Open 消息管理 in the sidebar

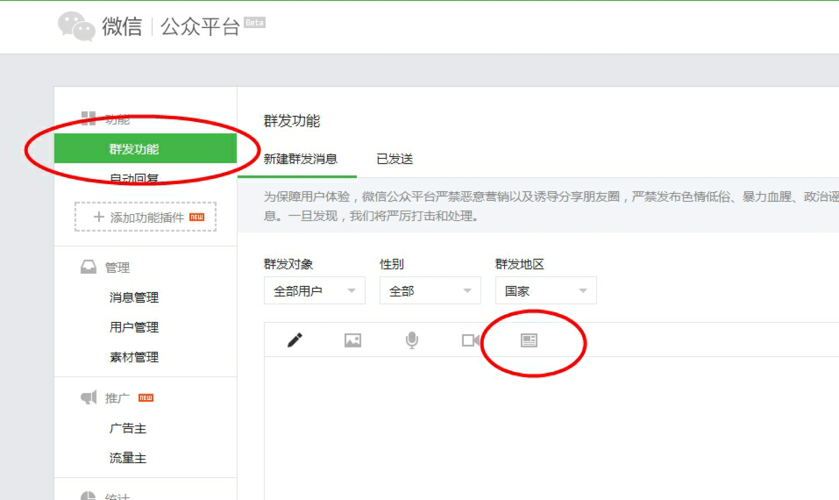pyautogui.click(x=134, y=298)
